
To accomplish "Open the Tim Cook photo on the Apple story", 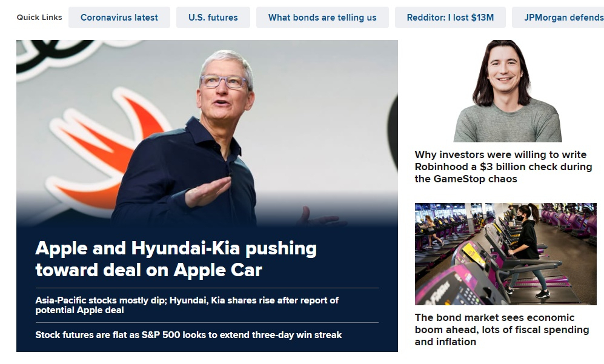I will point(207,133).
